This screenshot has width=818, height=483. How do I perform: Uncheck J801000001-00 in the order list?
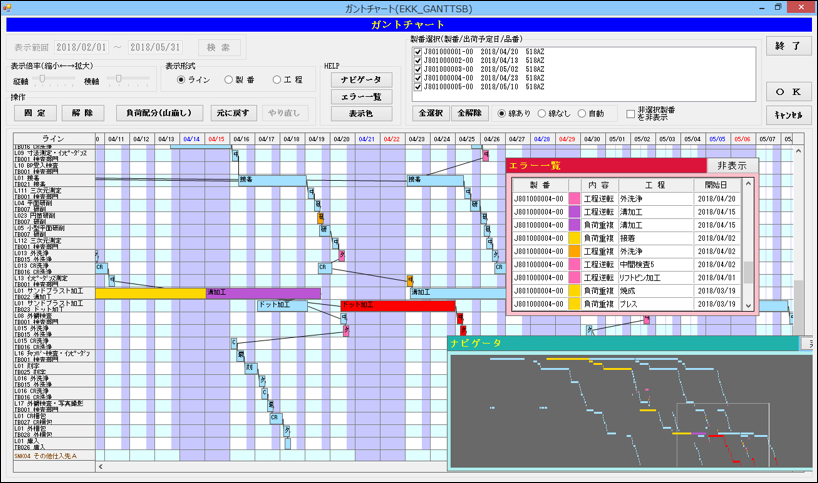(x=418, y=52)
